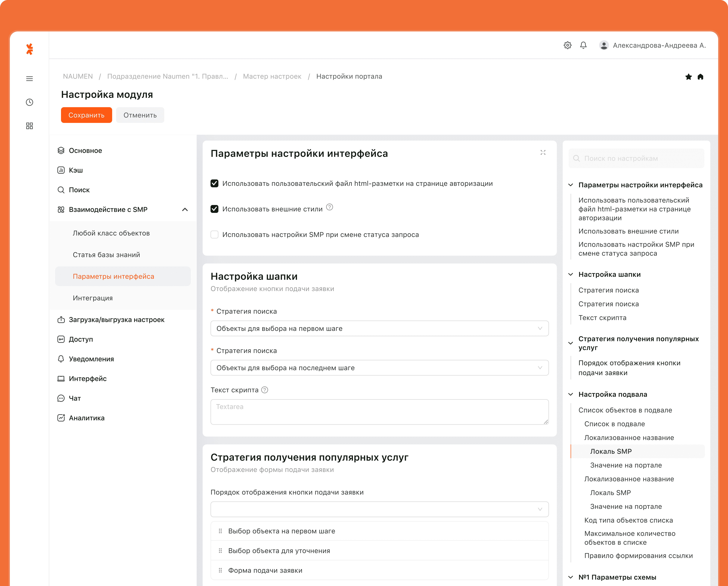Image resolution: width=728 pixels, height=586 pixels.
Task: Select the Интеграция submenu item
Action: [x=93, y=298]
